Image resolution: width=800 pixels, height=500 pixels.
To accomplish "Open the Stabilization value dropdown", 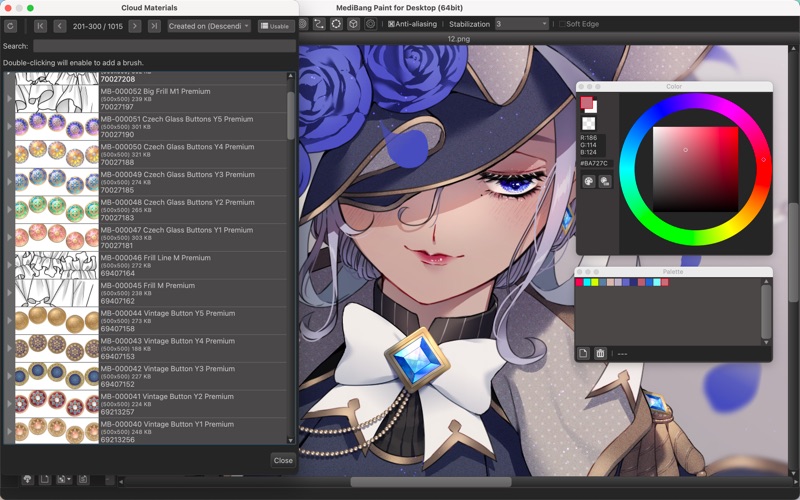I will [x=521, y=24].
